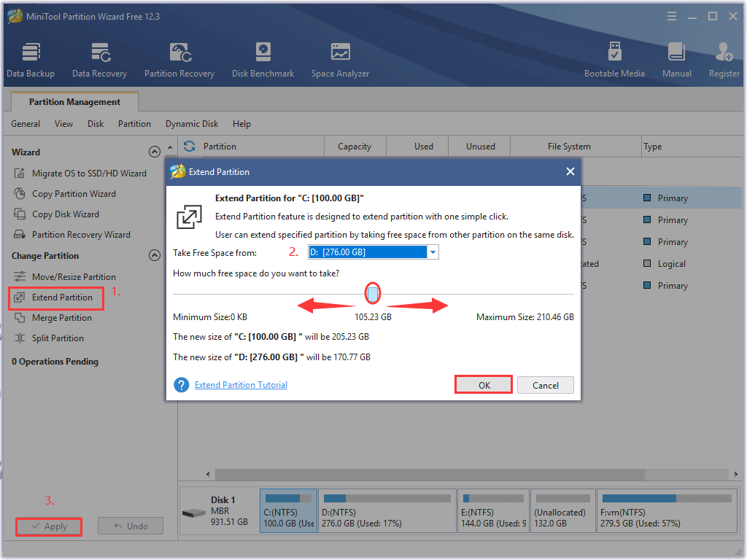Image resolution: width=747 pixels, height=560 pixels.
Task: Confirm with the OK button
Action: coord(484,385)
